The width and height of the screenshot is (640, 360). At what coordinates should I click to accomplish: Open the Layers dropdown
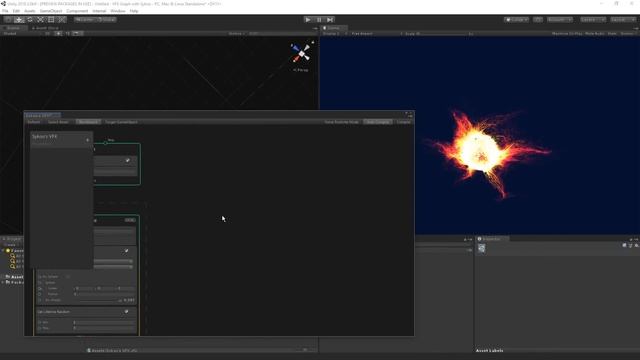pos(592,20)
